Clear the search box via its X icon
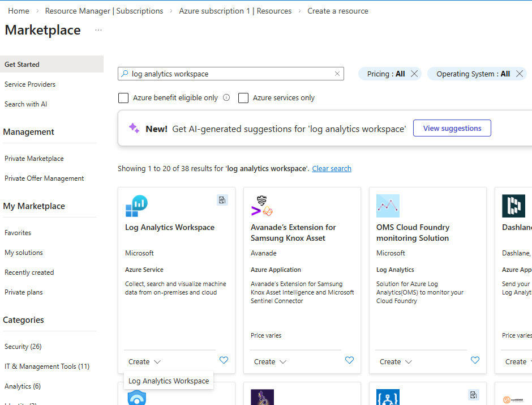 click(337, 74)
